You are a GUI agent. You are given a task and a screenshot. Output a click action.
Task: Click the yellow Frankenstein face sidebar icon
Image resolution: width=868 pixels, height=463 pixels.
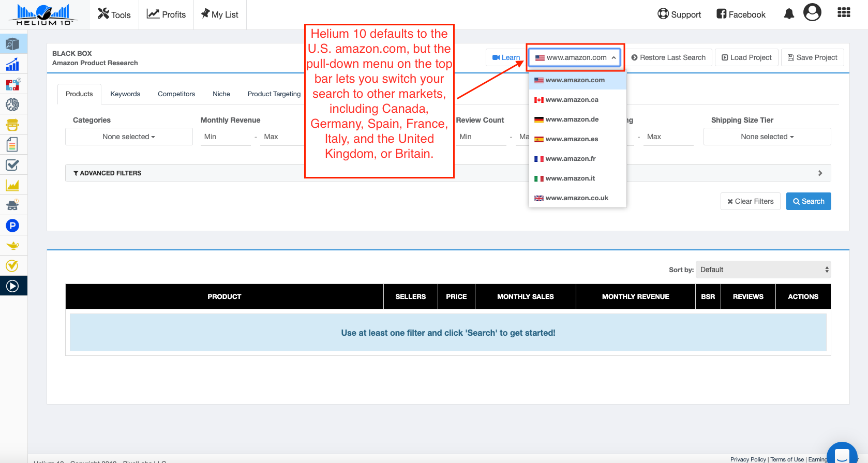[12, 125]
